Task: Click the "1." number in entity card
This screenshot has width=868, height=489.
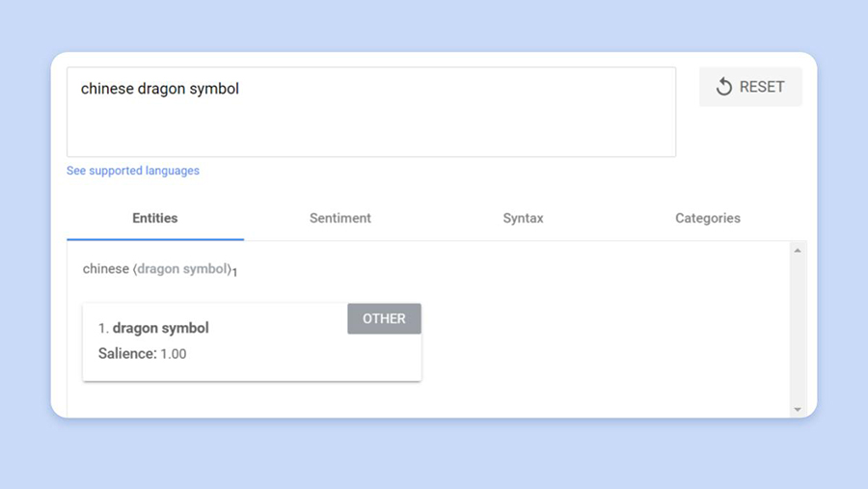Action: pyautogui.click(x=103, y=328)
